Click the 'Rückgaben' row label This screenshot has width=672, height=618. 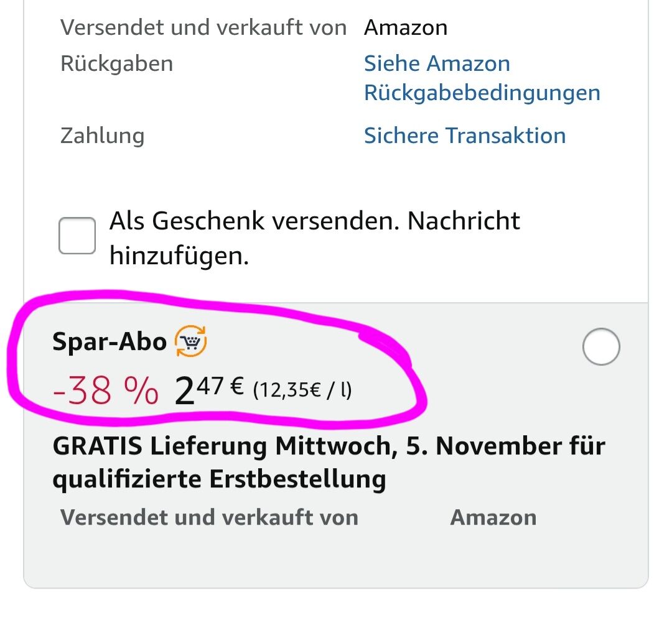[x=116, y=63]
